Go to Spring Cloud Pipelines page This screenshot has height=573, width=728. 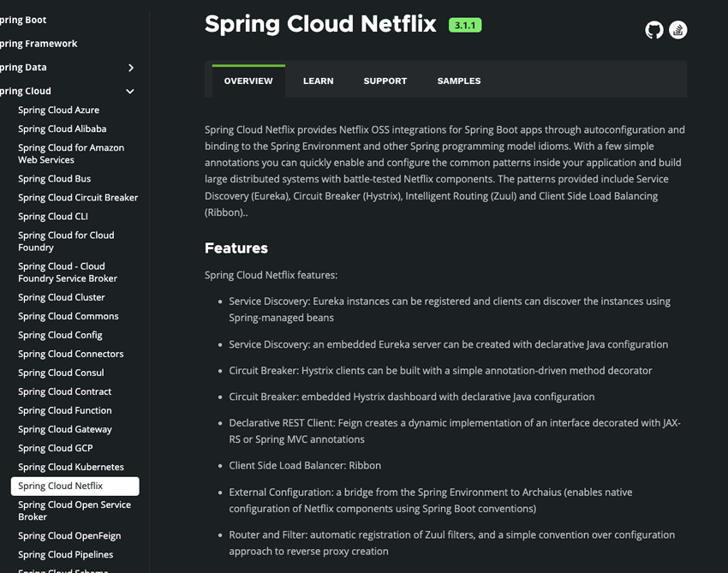tap(65, 554)
